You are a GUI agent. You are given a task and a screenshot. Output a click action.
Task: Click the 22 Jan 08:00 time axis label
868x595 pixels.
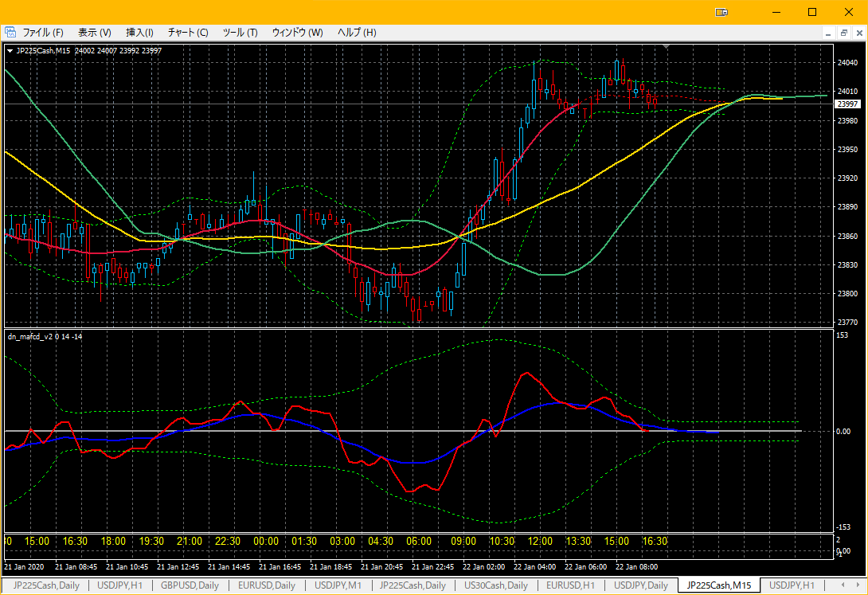[x=636, y=567]
